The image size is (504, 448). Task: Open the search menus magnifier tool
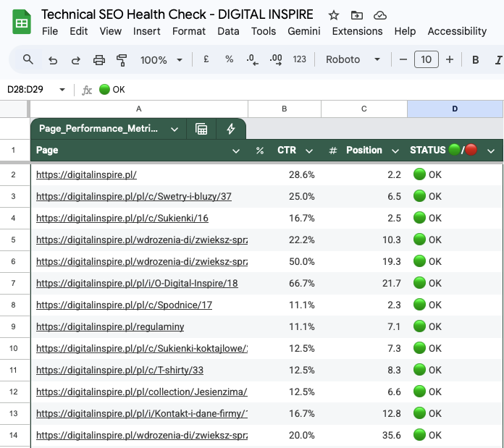pyautogui.click(x=28, y=59)
